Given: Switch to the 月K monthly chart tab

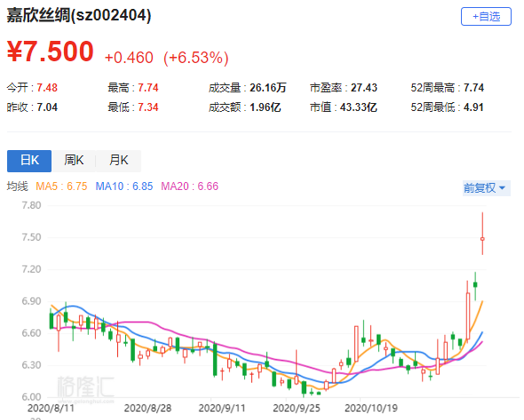Looking at the screenshot, I should click(x=119, y=161).
